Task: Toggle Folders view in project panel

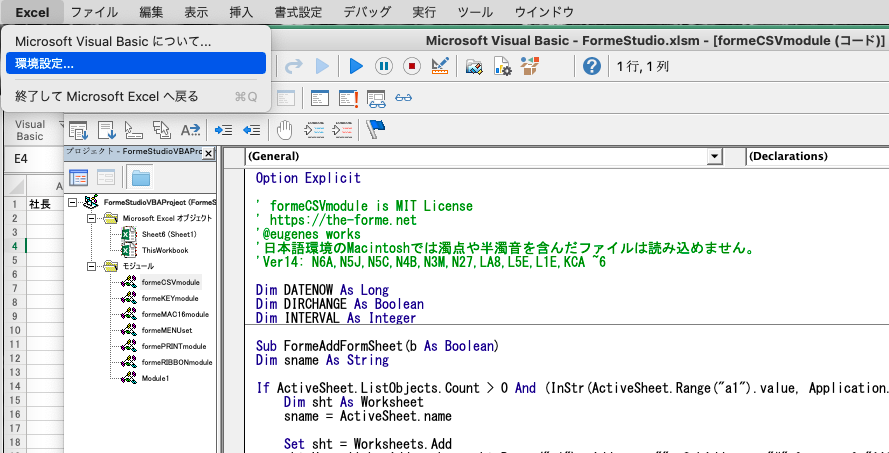Action: (140, 177)
